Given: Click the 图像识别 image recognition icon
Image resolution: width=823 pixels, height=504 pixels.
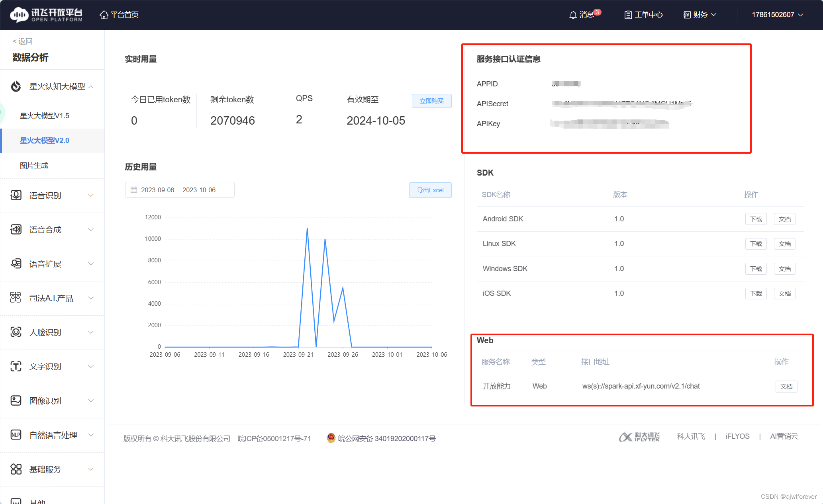Looking at the screenshot, I should pyautogui.click(x=16, y=400).
